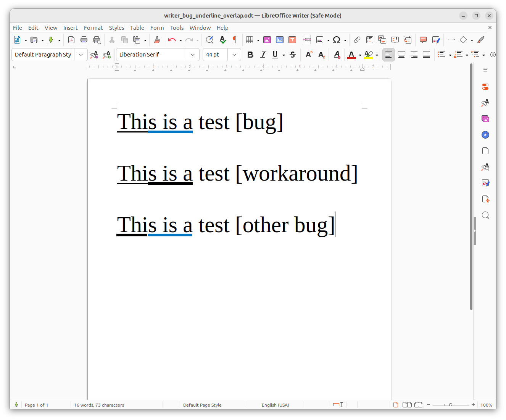The height and width of the screenshot is (420, 506).
Task: Open the paragraph style dropdown
Action: tap(81, 55)
